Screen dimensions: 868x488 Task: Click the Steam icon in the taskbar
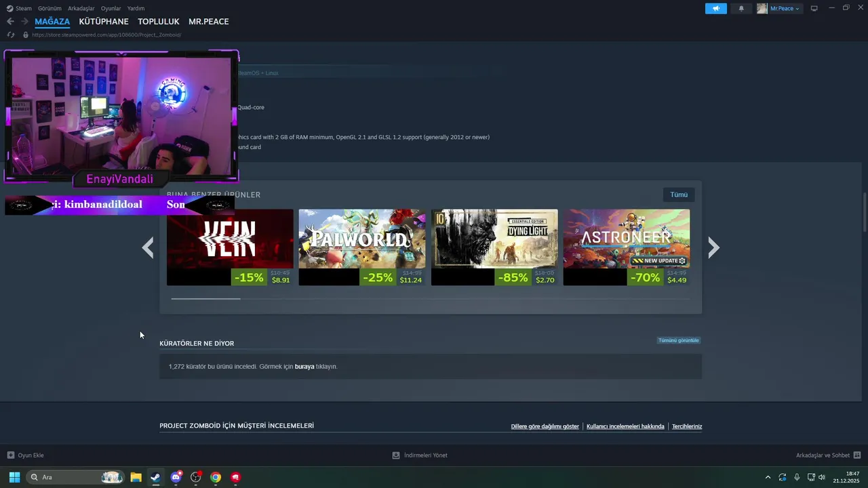pos(155,477)
